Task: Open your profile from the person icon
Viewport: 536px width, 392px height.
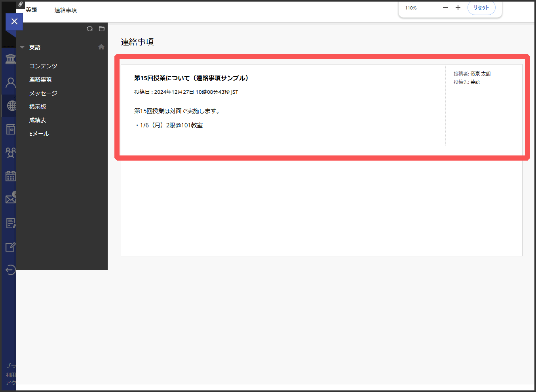Action: pyautogui.click(x=10, y=82)
